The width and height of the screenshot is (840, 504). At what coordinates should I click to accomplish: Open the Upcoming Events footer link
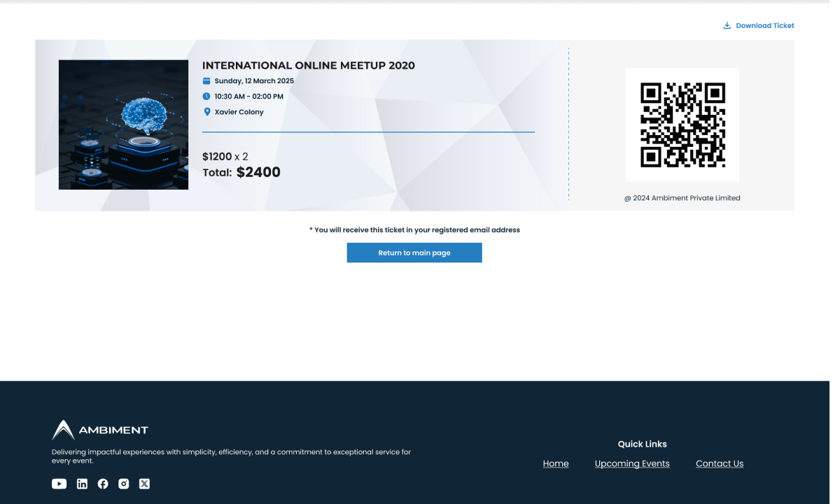tap(632, 463)
